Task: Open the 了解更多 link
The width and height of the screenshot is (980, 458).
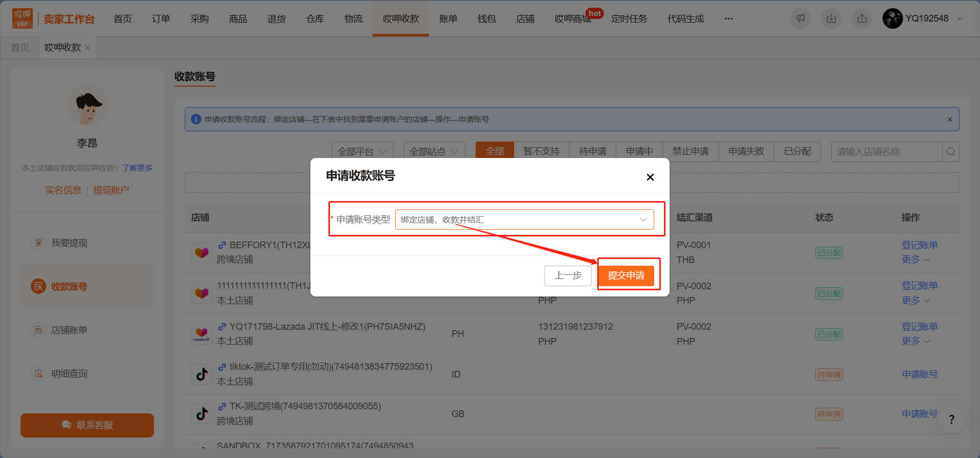Action: (137, 168)
